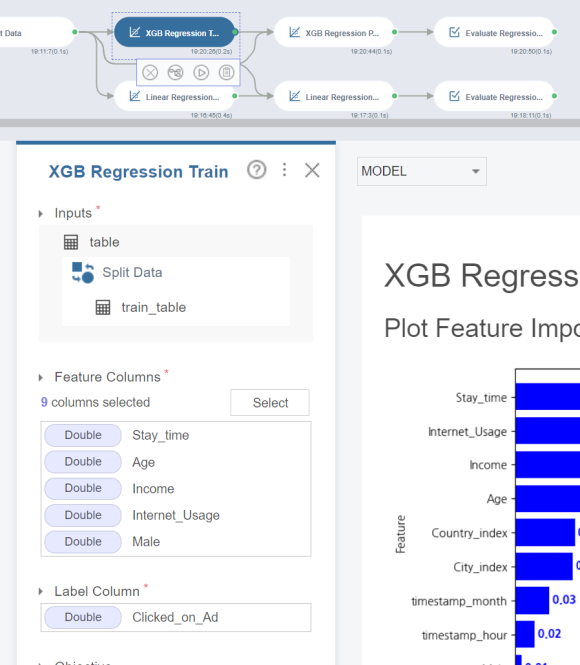Image resolution: width=580 pixels, height=665 pixels.
Task: Click the 'Feature' axis label
Action: (x=400, y=534)
